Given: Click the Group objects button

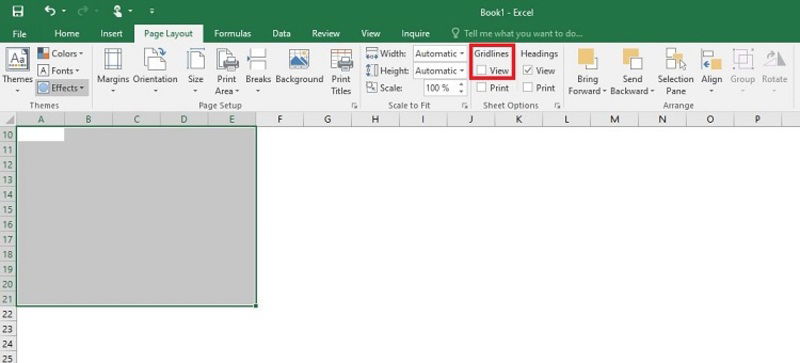Looking at the screenshot, I should click(742, 71).
